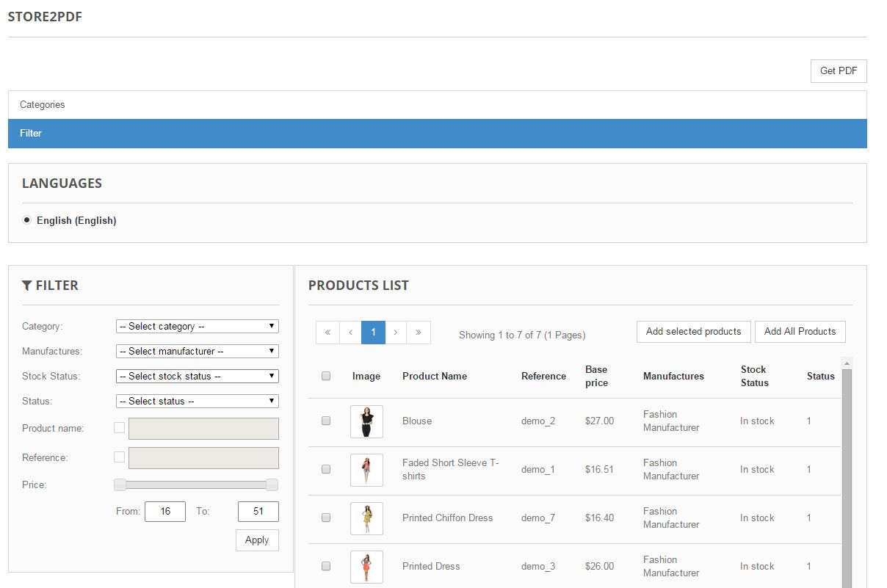This screenshot has width=887, height=588.
Task: Expand the Select manufacturer dropdown
Action: pos(198,352)
